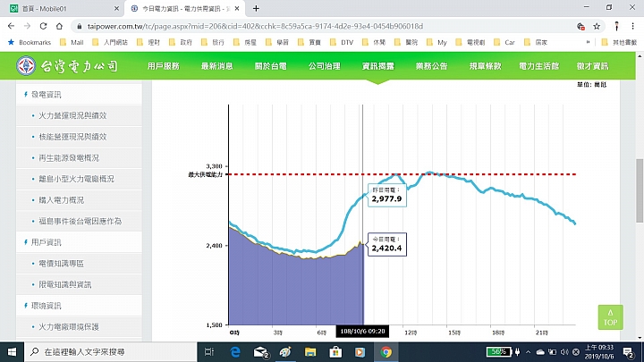Open Chrome three-dot menu
The image size is (644, 362).
point(632,26)
